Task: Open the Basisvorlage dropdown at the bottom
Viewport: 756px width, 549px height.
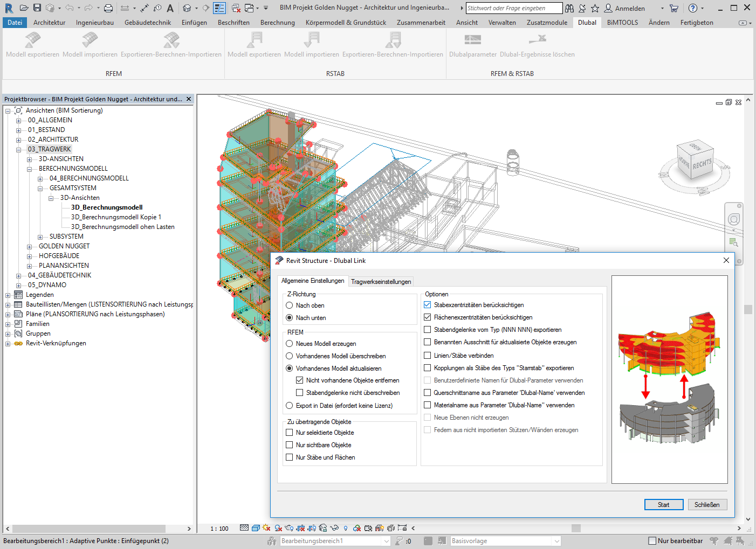Action: pyautogui.click(x=557, y=540)
